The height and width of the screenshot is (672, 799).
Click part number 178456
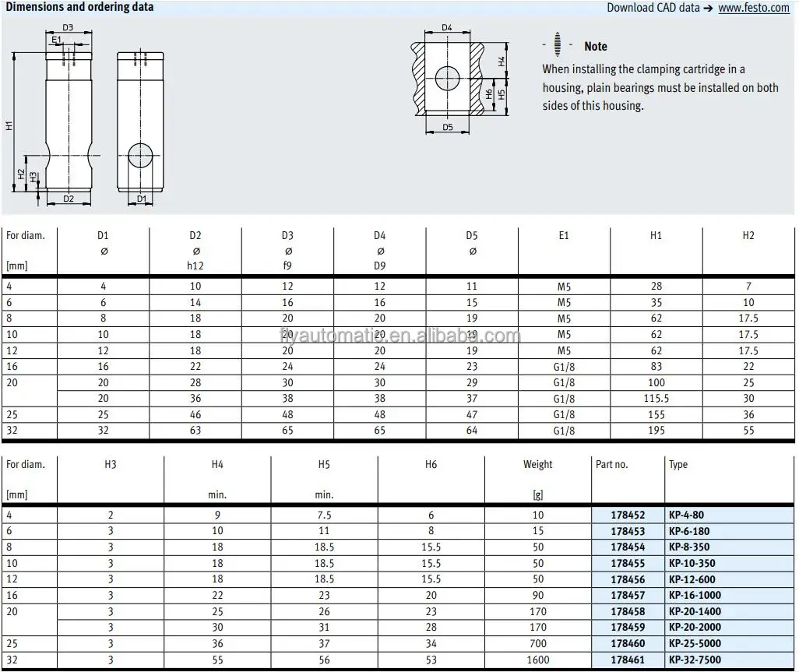(628, 579)
